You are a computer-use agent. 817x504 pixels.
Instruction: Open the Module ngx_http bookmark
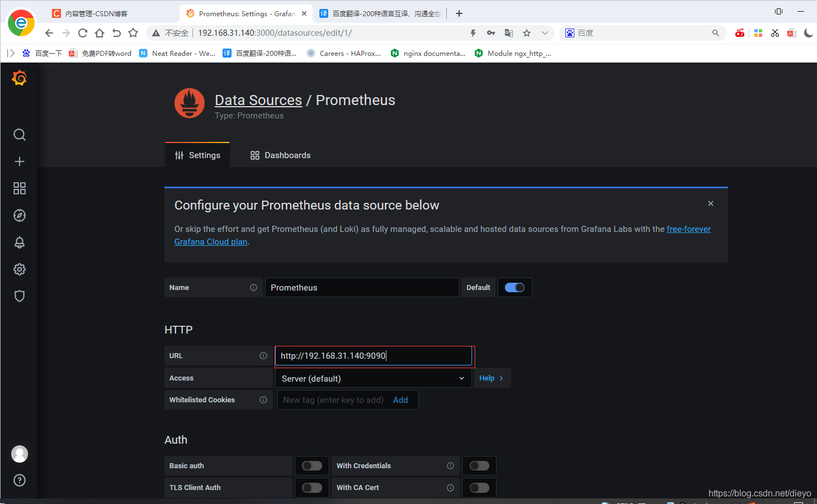pos(513,53)
